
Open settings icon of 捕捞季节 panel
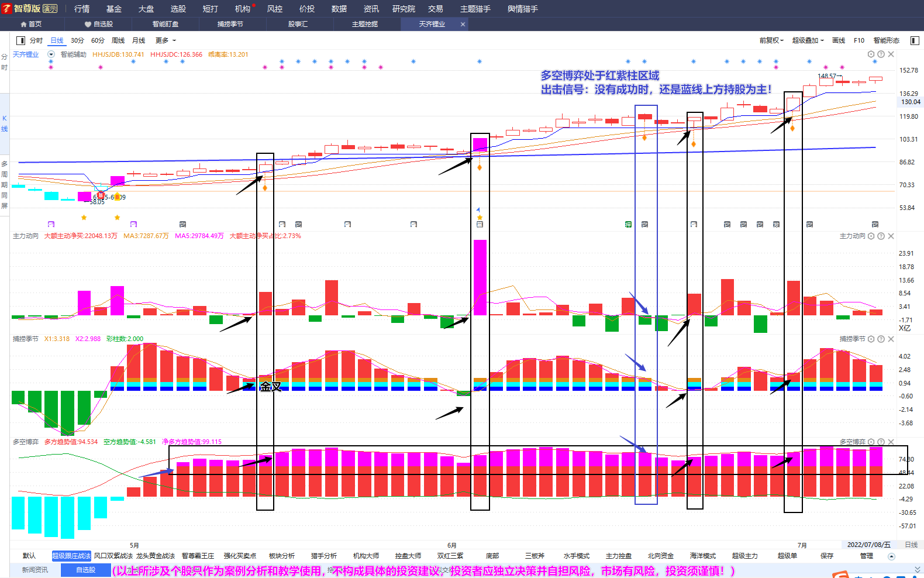(x=871, y=339)
